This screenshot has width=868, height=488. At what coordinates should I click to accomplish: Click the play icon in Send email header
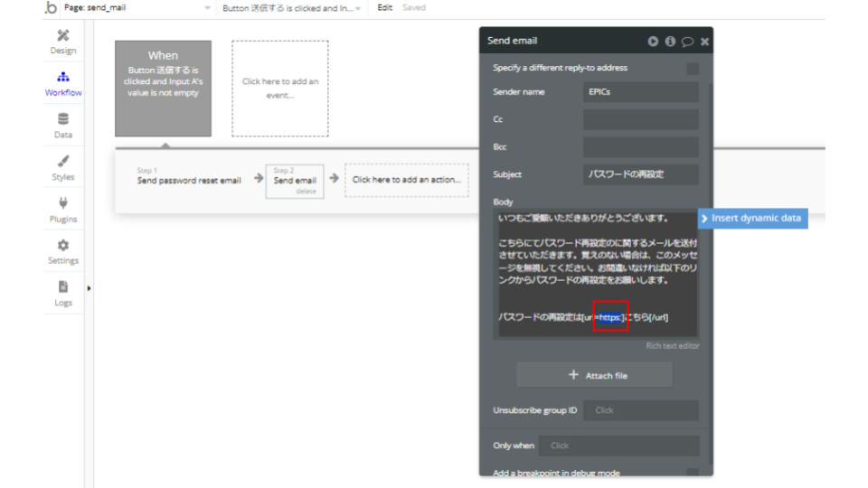click(653, 41)
